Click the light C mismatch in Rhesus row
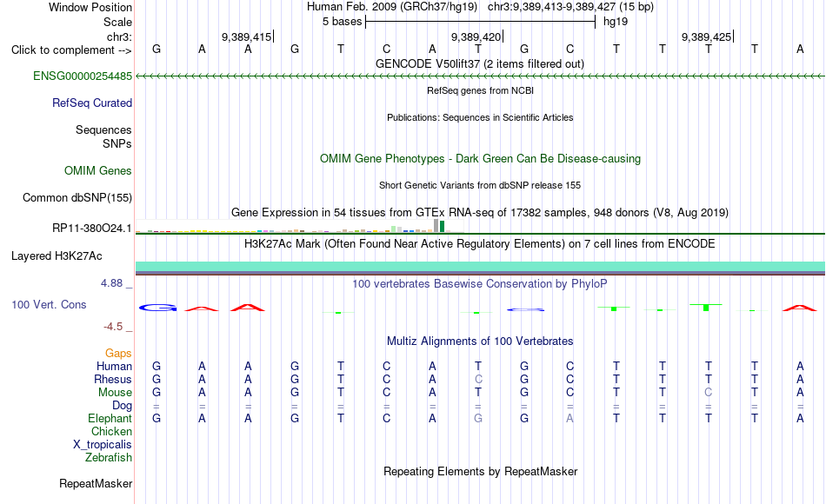Image resolution: width=826 pixels, height=504 pixels. point(478,379)
